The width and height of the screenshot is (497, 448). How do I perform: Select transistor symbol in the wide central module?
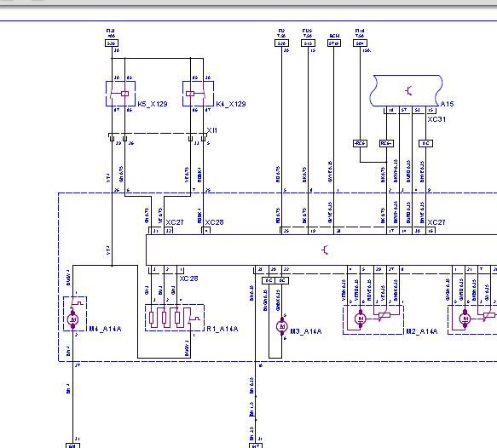tap(325, 250)
